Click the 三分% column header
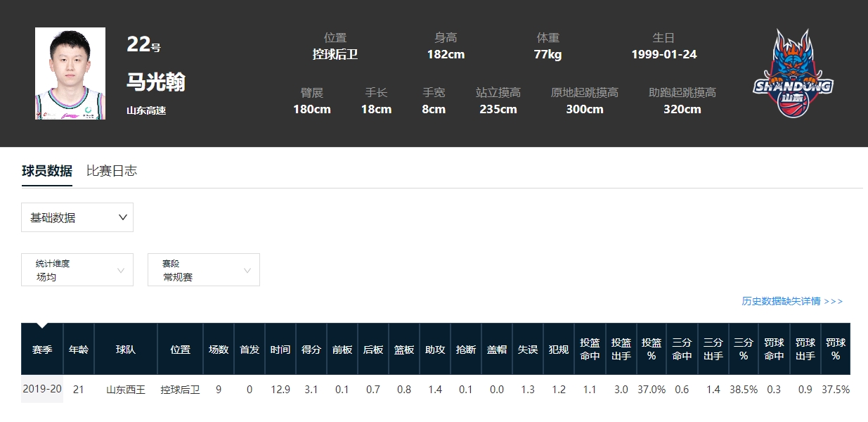 pos(744,349)
